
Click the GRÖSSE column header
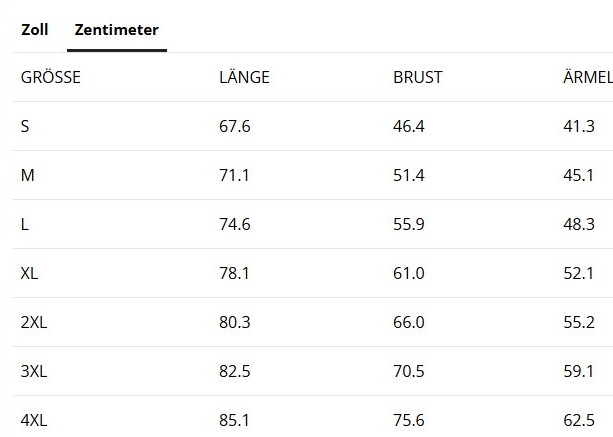point(51,77)
